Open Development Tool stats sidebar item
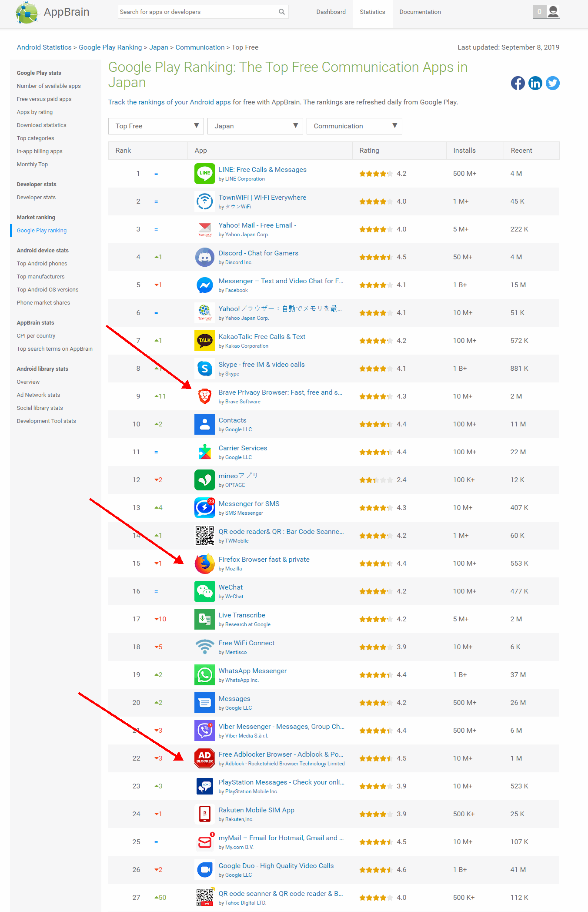Screen dimensions: 588x912 pos(46,421)
